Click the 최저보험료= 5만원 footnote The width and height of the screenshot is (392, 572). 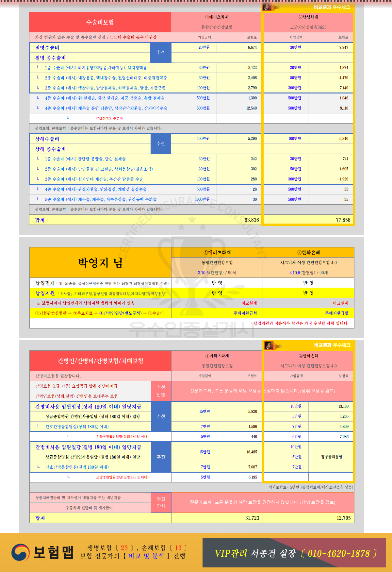(311, 487)
